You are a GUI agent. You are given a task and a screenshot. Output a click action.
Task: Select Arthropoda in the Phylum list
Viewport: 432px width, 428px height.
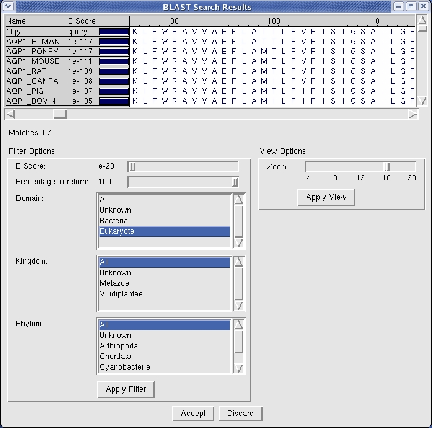pyautogui.click(x=165, y=346)
